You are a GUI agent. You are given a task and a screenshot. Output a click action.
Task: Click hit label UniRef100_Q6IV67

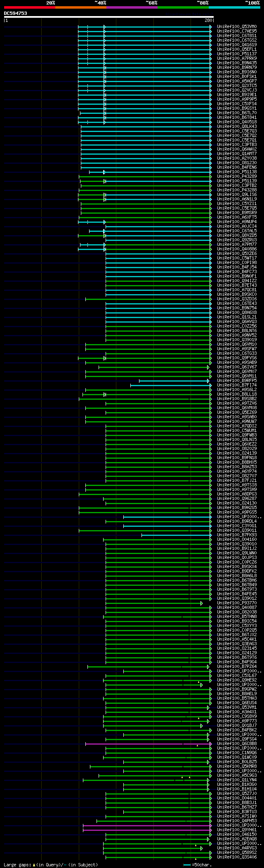(237, 367)
